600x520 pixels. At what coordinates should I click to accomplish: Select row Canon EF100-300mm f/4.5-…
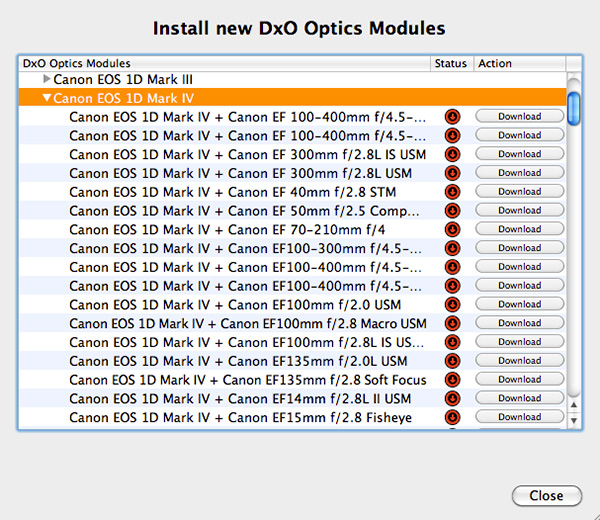click(x=293, y=248)
